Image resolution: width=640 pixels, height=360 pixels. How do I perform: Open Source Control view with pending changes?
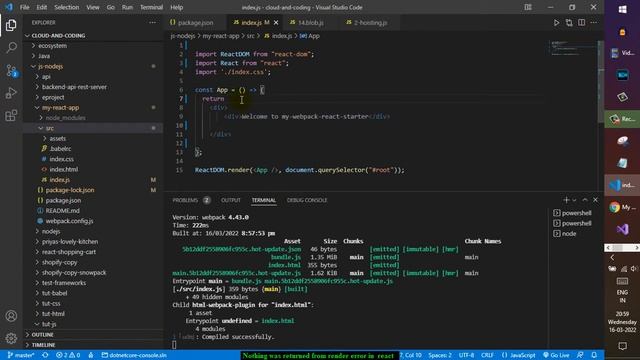tap(11, 70)
